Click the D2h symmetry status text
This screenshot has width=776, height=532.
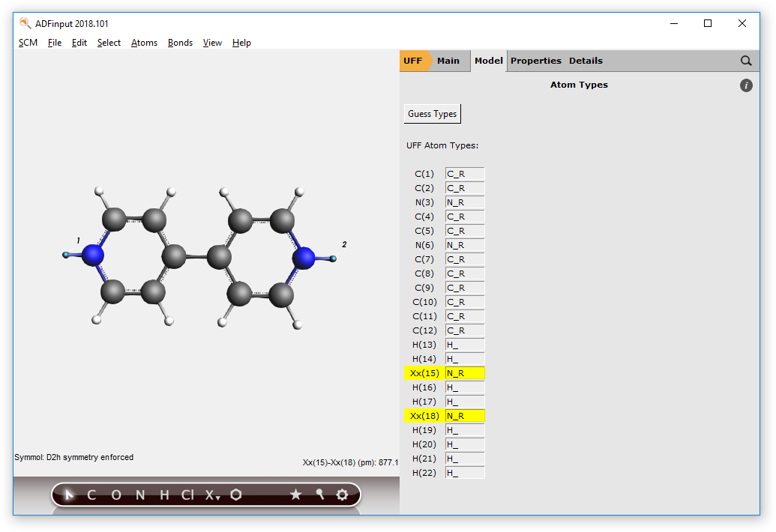[x=73, y=457]
